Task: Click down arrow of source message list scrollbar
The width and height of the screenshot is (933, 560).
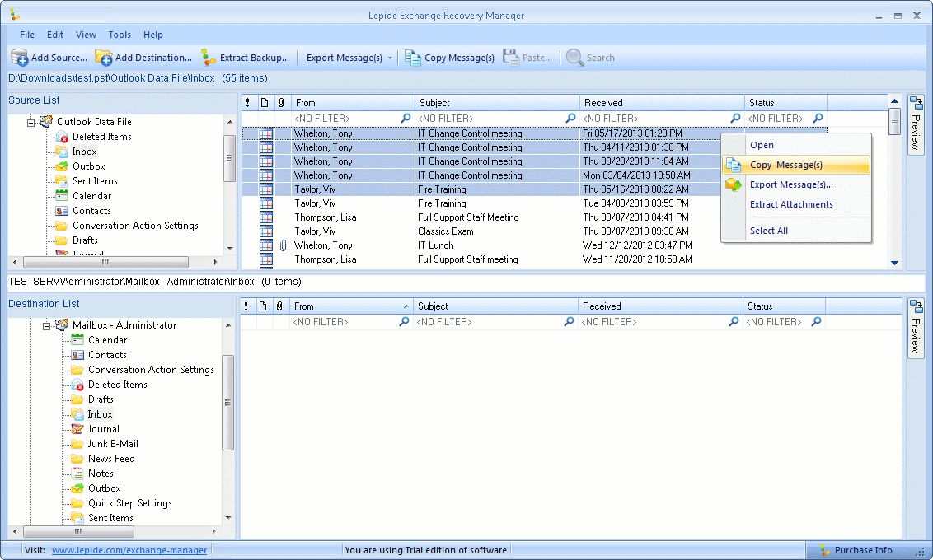Action: pos(894,263)
